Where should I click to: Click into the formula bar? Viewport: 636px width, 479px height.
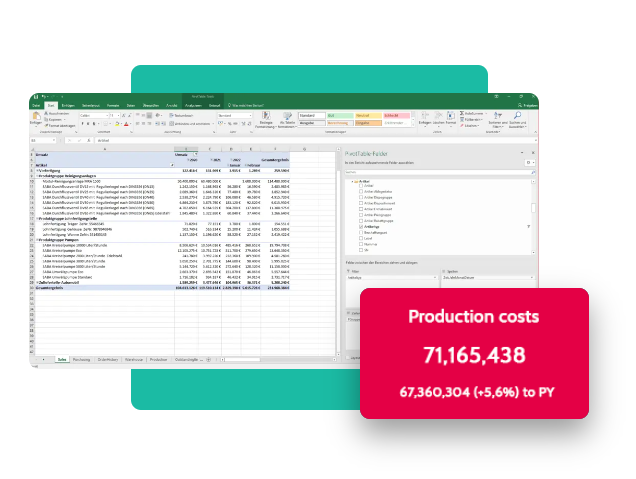[x=316, y=140]
